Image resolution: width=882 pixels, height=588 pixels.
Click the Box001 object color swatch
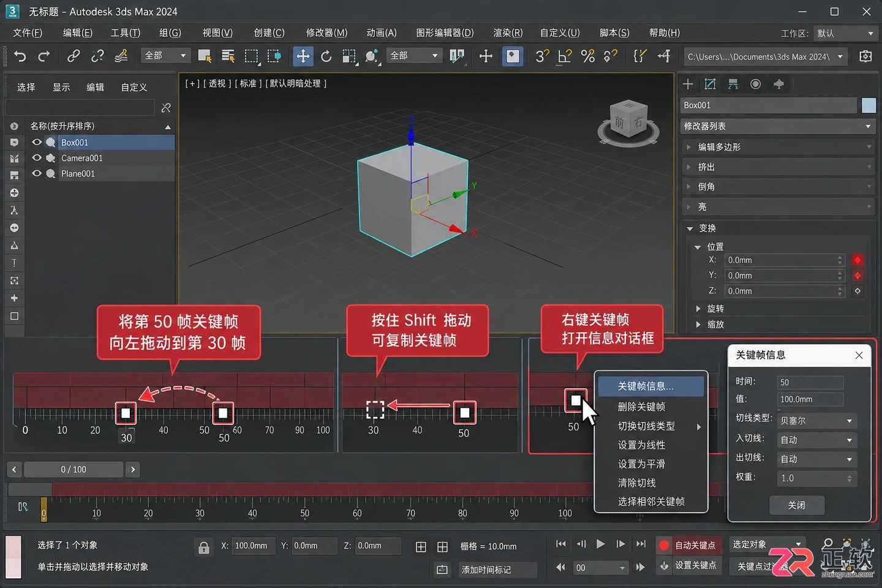(x=869, y=105)
